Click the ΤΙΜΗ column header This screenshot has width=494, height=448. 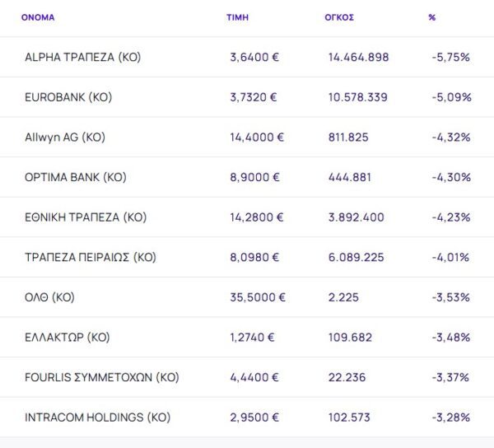click(237, 17)
